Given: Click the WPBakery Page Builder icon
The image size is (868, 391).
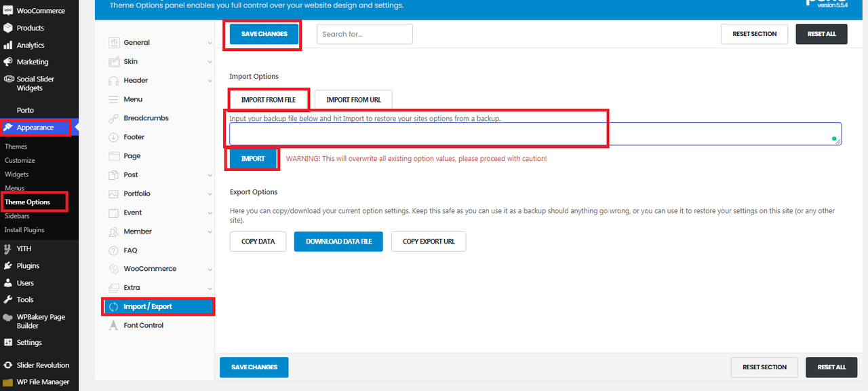Looking at the screenshot, I should (x=8, y=317).
